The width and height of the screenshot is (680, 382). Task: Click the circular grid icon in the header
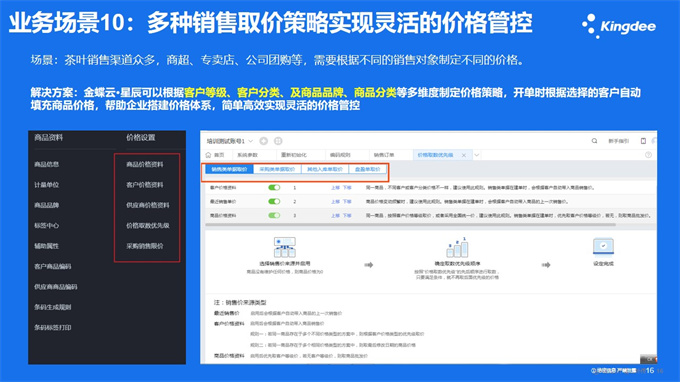[x=278, y=141]
